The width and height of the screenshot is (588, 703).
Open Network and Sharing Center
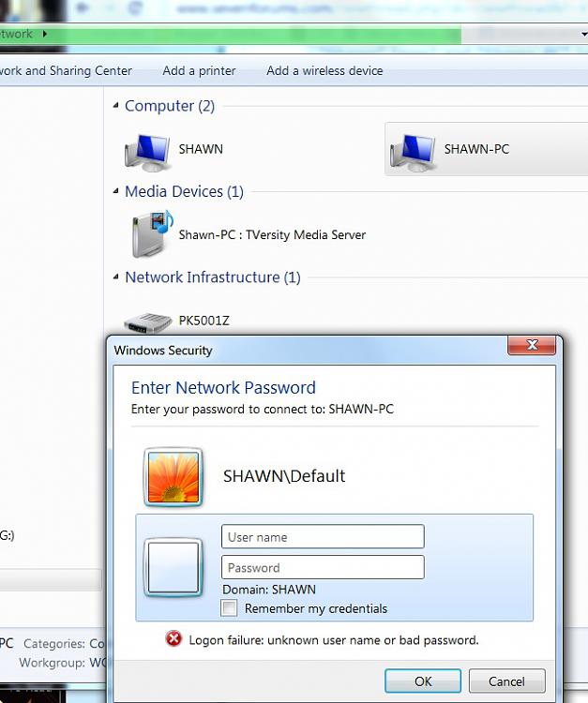66,71
